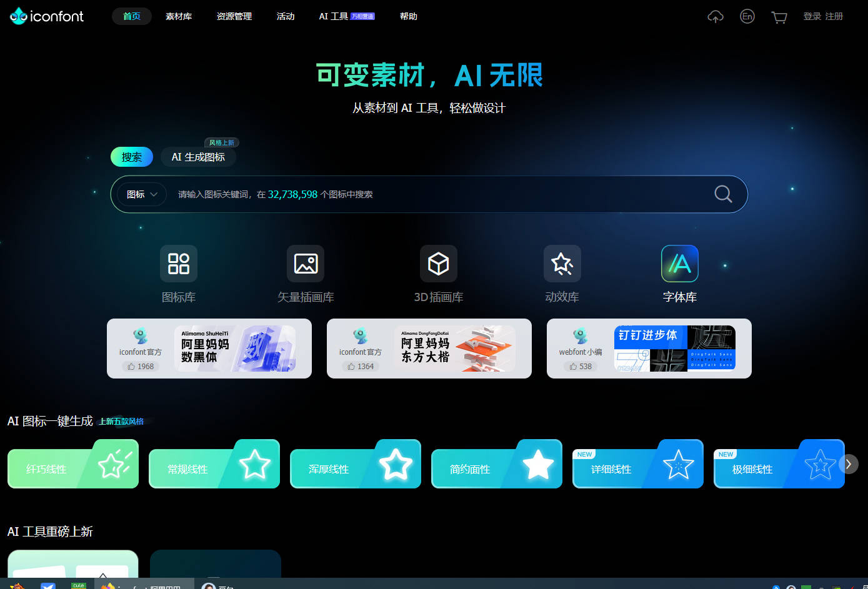Switch language with the En icon
868x589 pixels.
(x=747, y=17)
